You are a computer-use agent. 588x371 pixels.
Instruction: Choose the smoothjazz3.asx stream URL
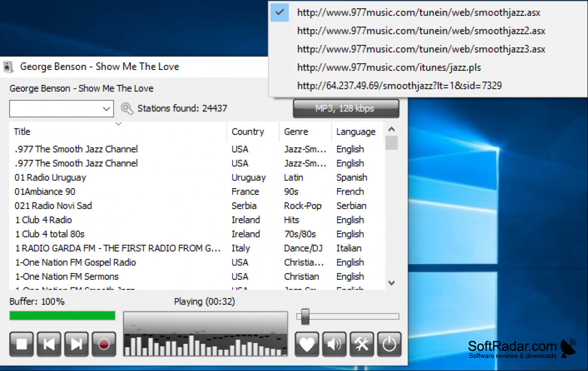(421, 49)
